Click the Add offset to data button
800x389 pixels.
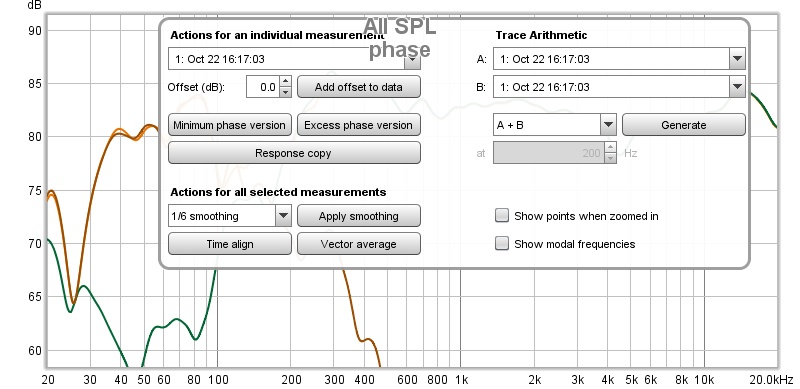pos(359,87)
